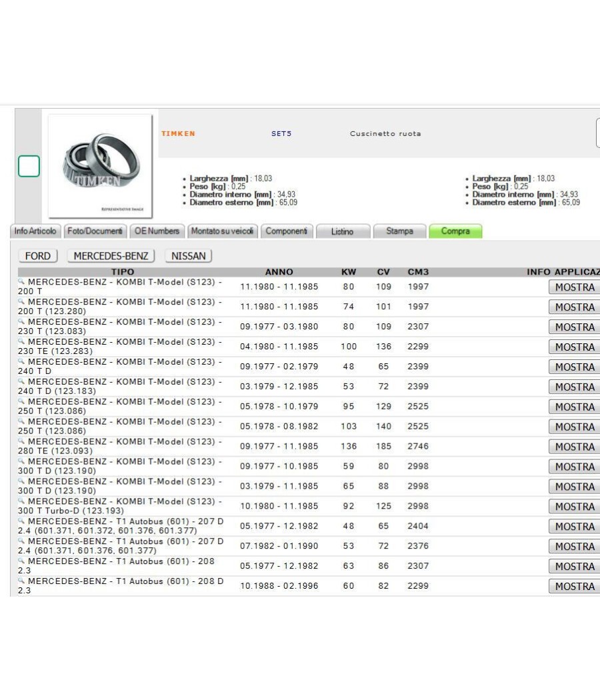Click magnifier icon for 230 T (123.083) row
Viewport: 600px width, 700px height.
click(x=21, y=321)
